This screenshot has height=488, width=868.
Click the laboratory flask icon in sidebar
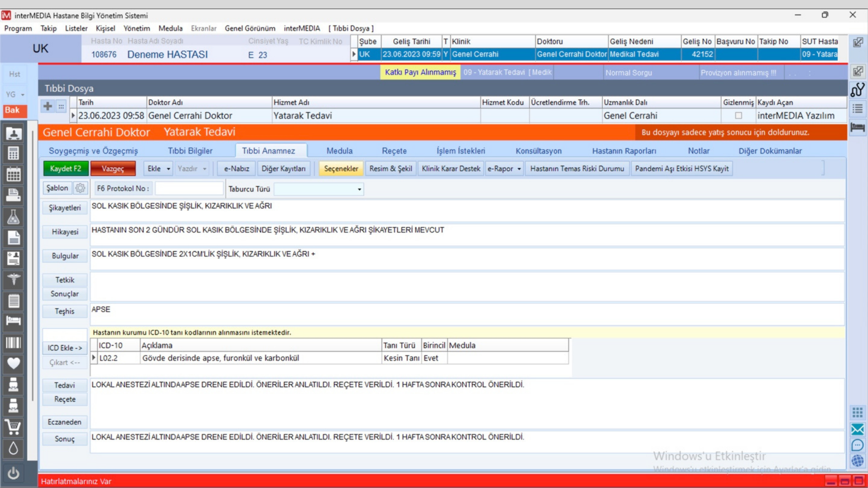(13, 217)
